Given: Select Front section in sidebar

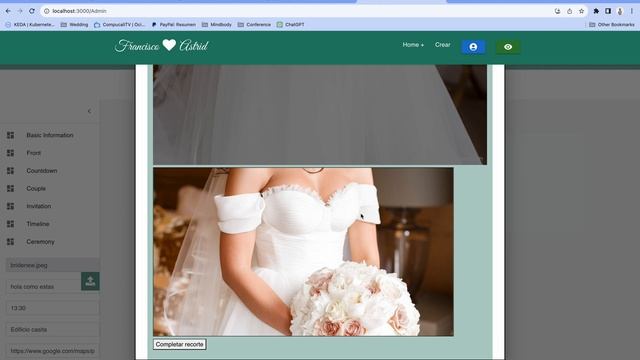Looking at the screenshot, I should pos(33,153).
